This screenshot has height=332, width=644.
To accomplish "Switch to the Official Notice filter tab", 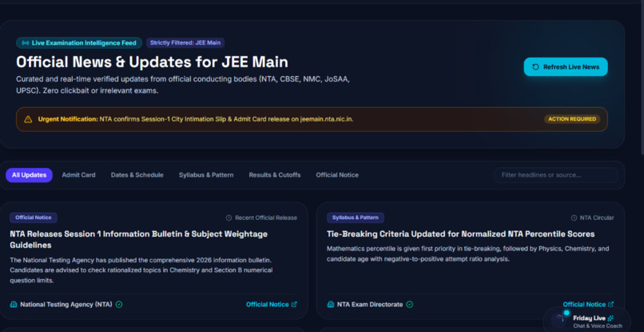I will tap(337, 175).
